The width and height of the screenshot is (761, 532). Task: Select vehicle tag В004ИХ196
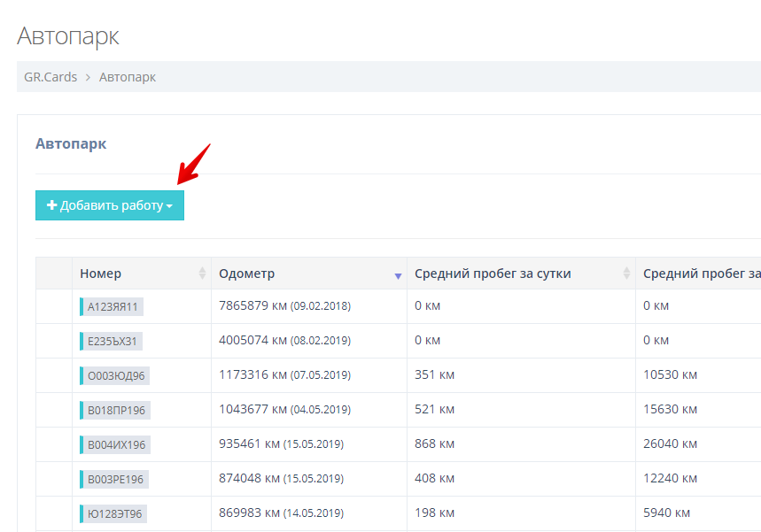click(x=115, y=445)
